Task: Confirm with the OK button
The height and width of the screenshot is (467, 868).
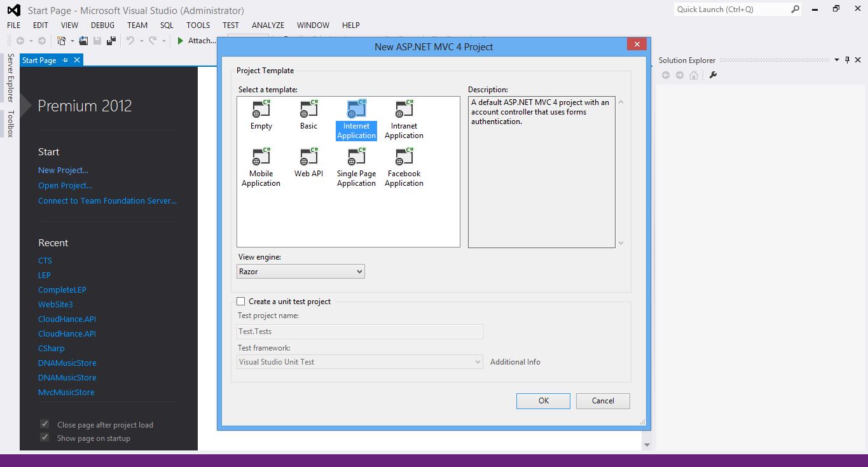Action: point(542,401)
